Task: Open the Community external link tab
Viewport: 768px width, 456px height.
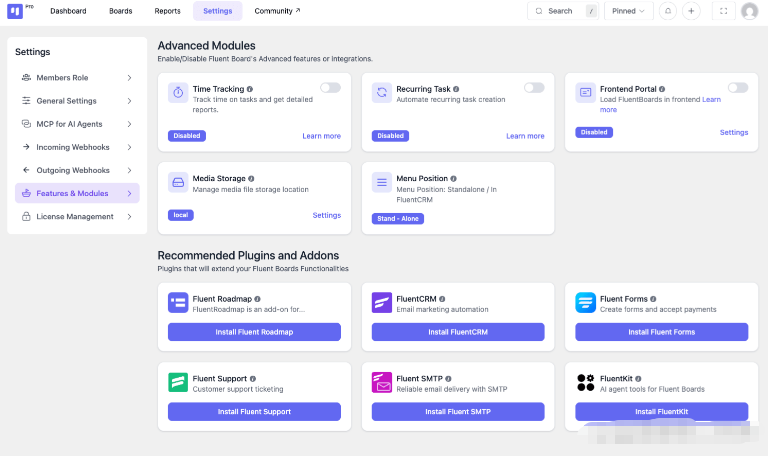Action: tap(277, 11)
